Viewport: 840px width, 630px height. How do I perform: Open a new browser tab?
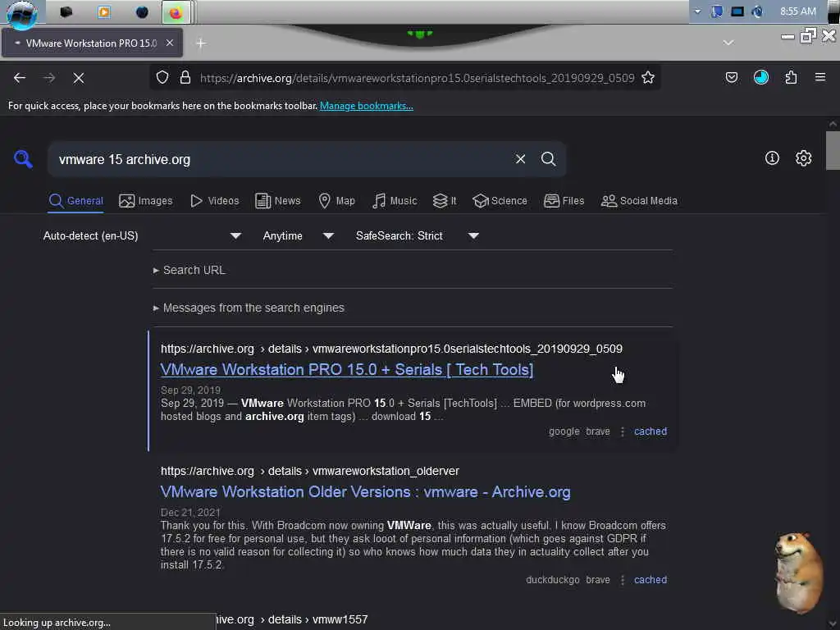point(201,43)
